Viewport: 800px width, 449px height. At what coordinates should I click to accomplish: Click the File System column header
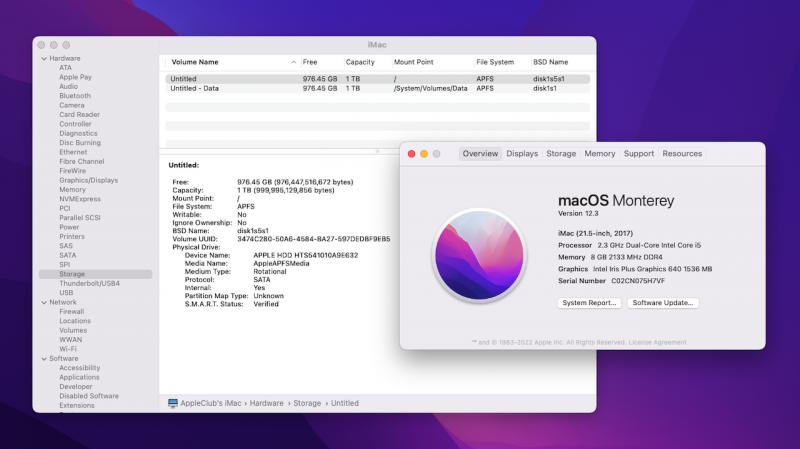495,62
